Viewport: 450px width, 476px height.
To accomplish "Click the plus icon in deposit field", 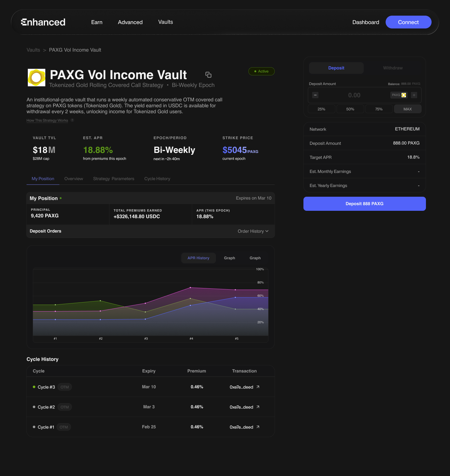I will coord(414,95).
